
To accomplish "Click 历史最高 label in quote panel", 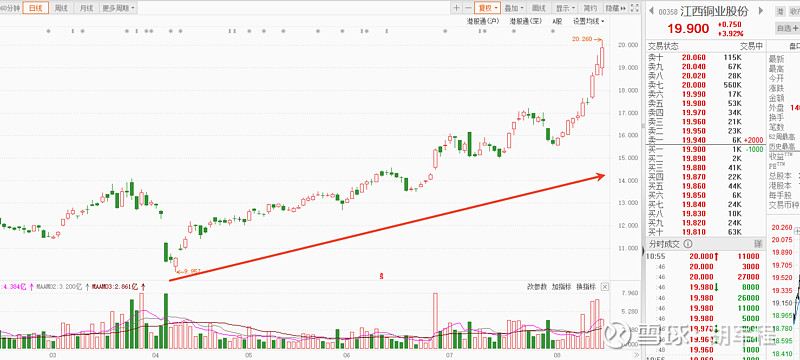I will [782, 146].
